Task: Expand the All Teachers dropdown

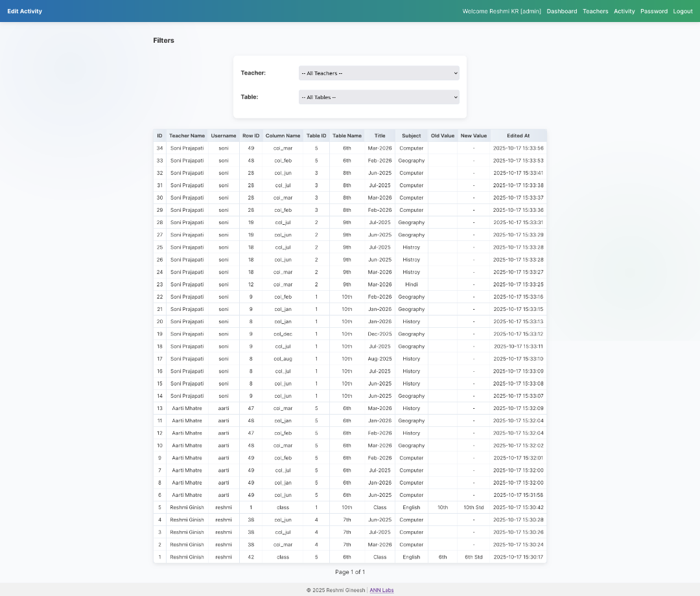Action: (379, 73)
